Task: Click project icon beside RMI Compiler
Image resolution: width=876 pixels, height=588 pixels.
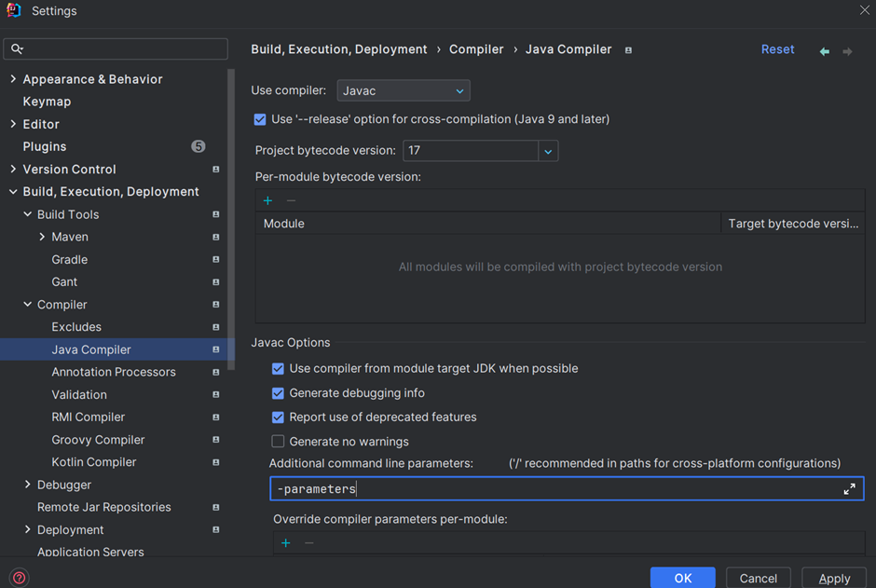Action: tap(215, 417)
